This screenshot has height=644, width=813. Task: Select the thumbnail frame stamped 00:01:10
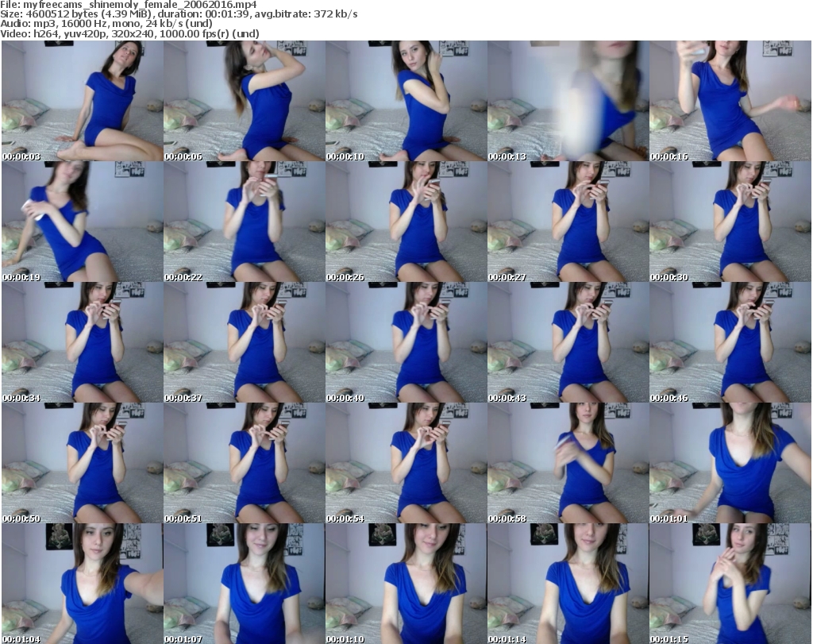[406, 584]
